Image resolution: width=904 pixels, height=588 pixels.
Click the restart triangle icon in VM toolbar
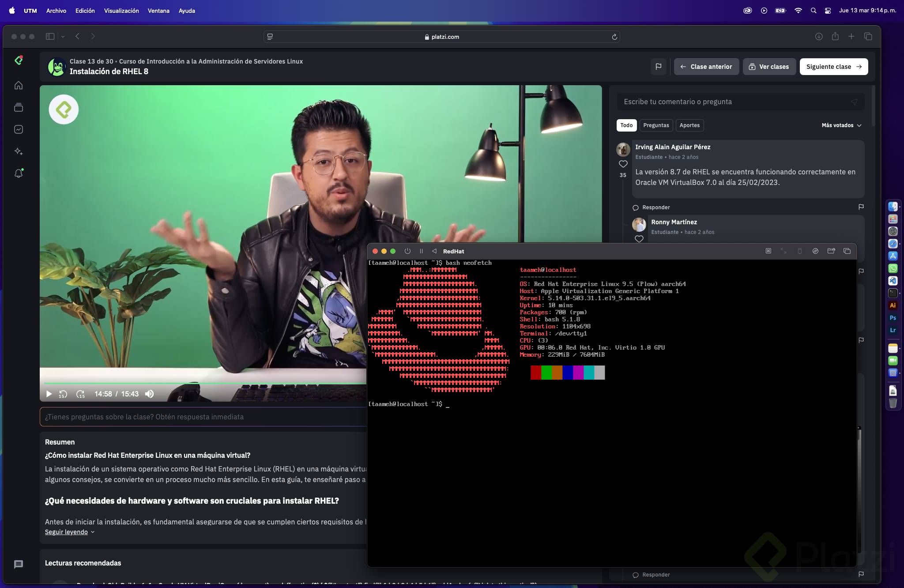[x=434, y=251]
